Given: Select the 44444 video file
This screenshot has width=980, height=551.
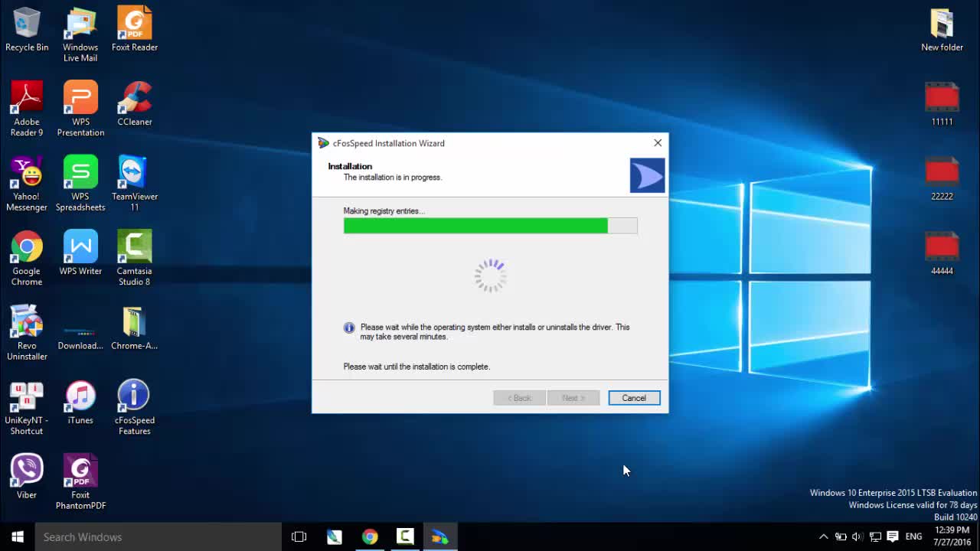Looking at the screenshot, I should tap(942, 253).
